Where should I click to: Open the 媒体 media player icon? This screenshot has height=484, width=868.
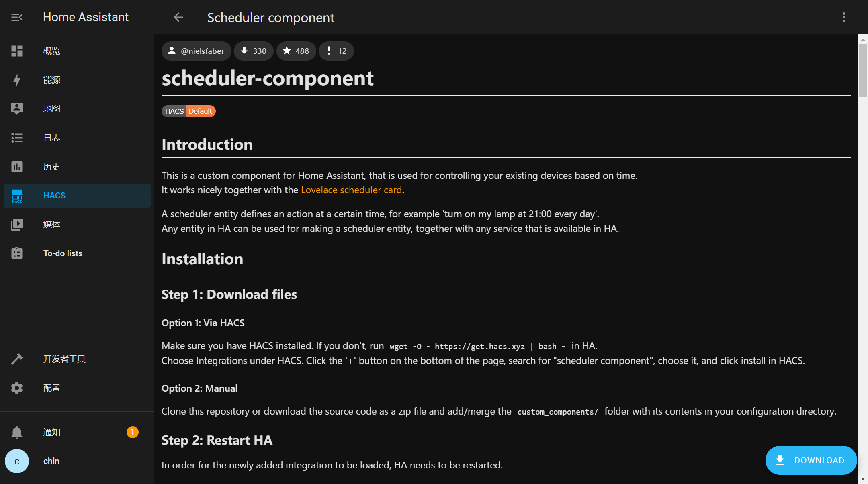click(17, 225)
